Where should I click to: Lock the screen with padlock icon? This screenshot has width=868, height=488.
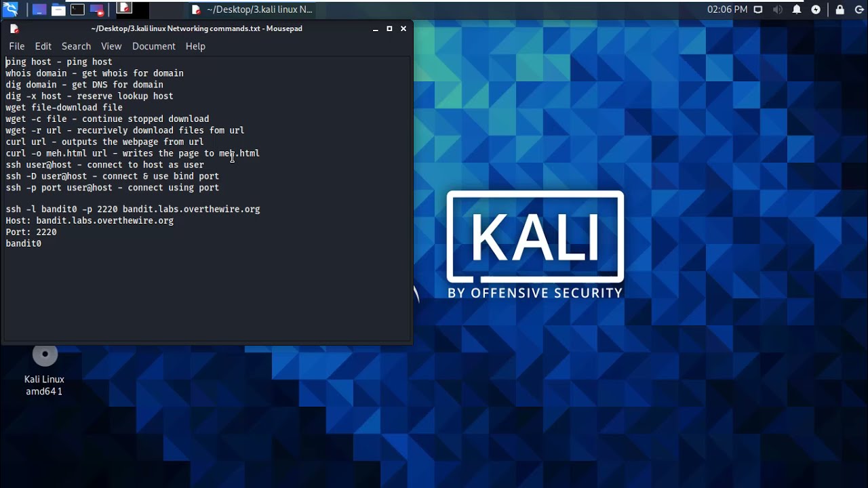tap(840, 9)
